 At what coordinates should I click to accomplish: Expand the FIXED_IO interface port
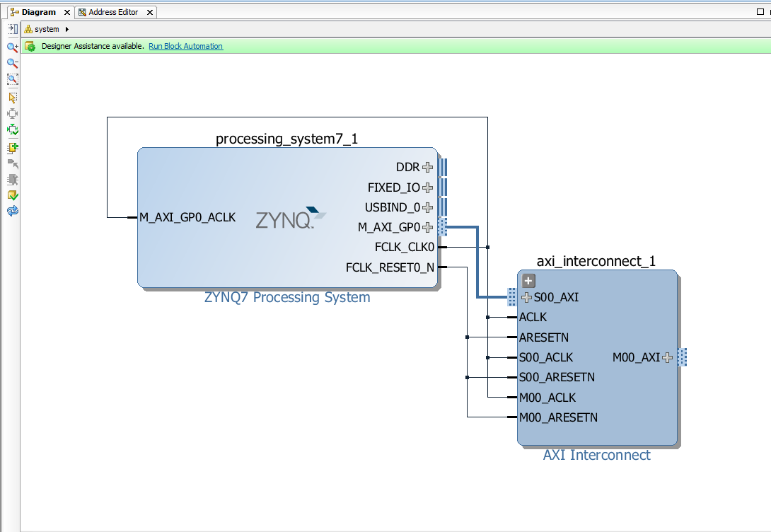(427, 187)
